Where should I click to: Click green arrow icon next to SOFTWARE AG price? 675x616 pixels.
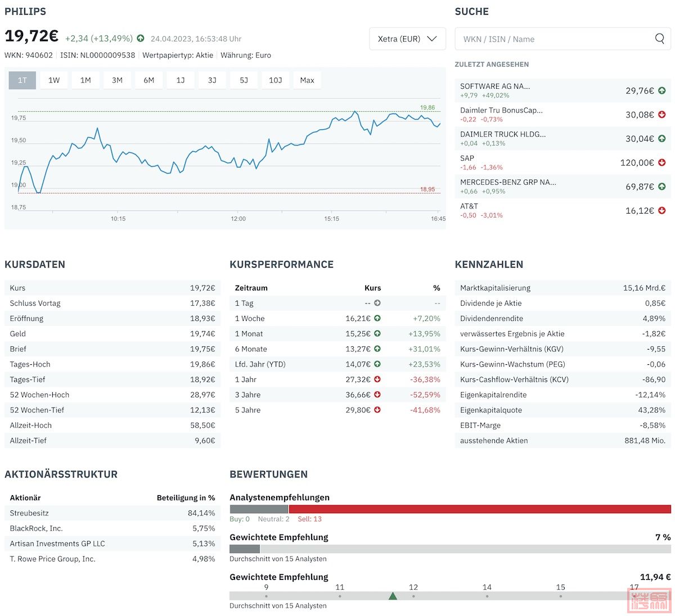click(661, 90)
